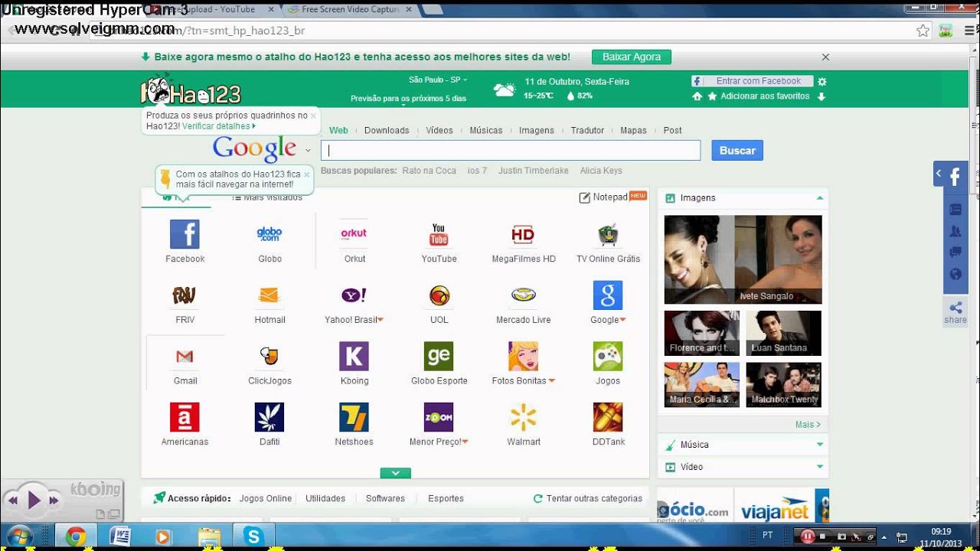This screenshot has width=980, height=551.
Task: Open the Dafiti shortcut icon
Action: 269,417
